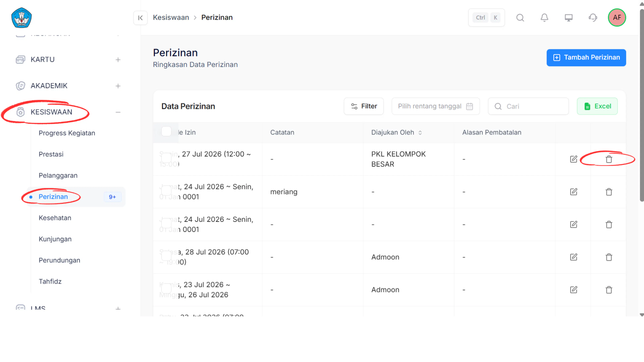This screenshot has width=644, height=362.
Task: Click the 9+ badge next to Perizinan
Action: 112,197
